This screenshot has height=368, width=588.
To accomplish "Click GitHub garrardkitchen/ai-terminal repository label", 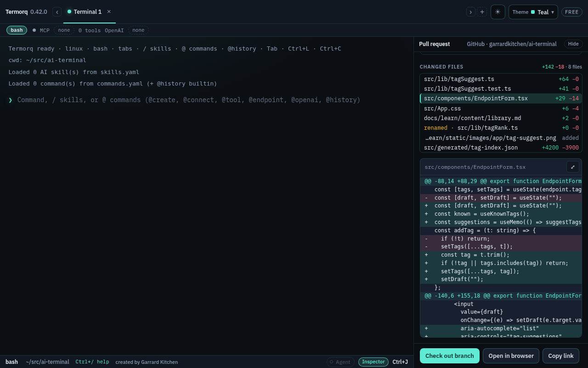I will click(512, 44).
